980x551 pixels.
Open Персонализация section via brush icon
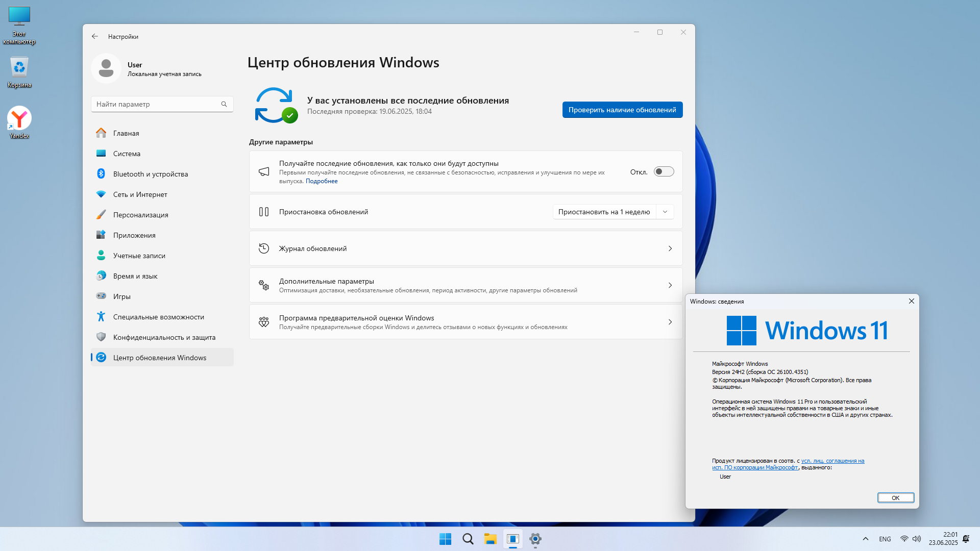pyautogui.click(x=101, y=215)
